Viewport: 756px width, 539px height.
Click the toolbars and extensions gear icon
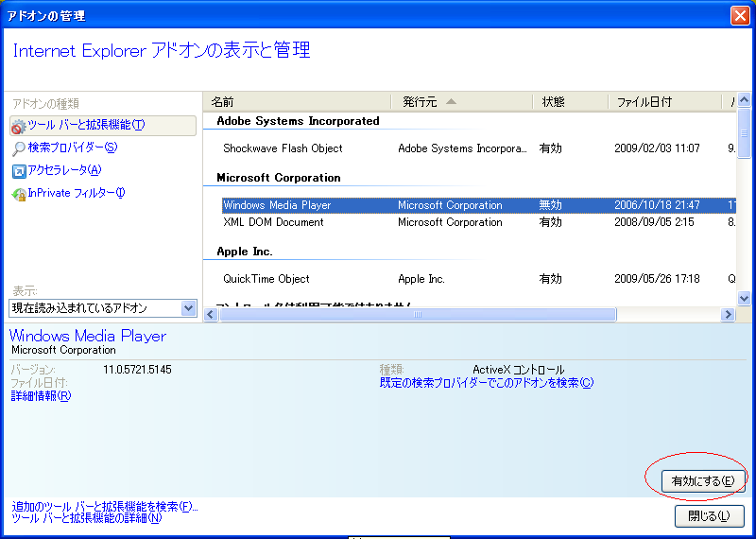pyautogui.click(x=18, y=127)
